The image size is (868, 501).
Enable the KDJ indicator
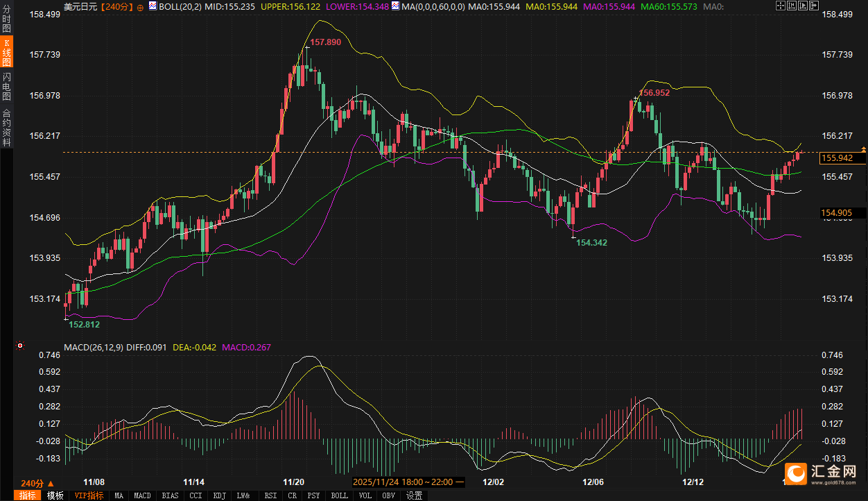pyautogui.click(x=220, y=495)
